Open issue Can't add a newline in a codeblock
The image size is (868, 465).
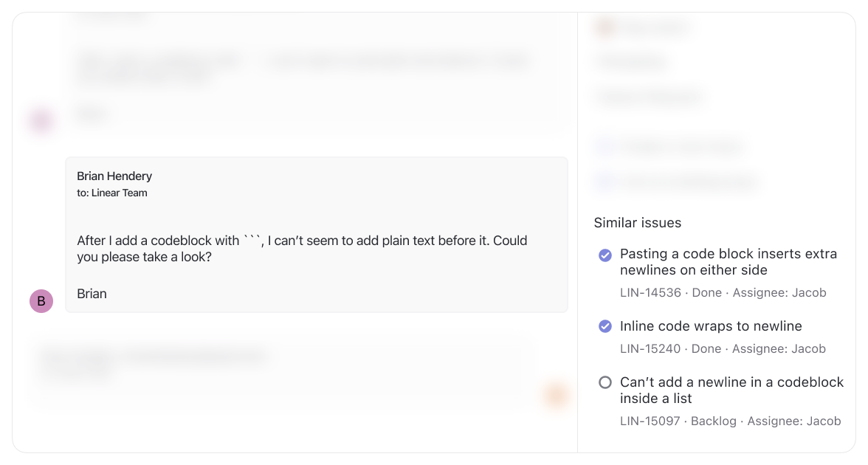[x=732, y=390]
